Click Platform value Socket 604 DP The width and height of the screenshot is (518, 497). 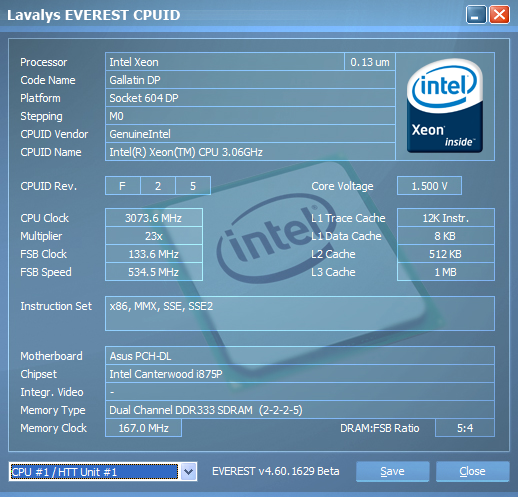click(250, 98)
